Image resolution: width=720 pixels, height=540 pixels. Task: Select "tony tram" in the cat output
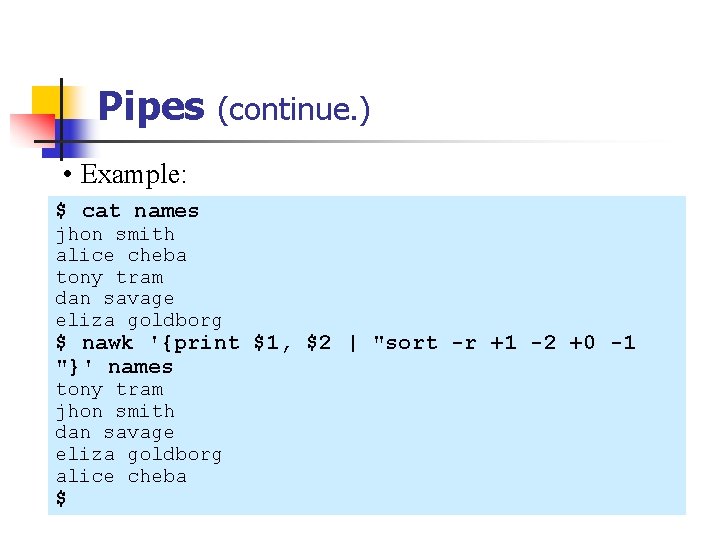[109, 277]
